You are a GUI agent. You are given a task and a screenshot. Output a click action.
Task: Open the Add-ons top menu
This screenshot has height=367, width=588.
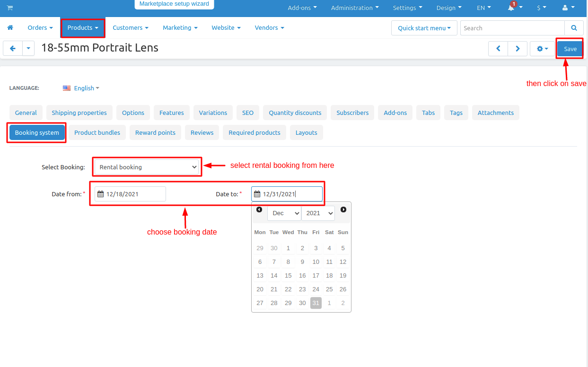pyautogui.click(x=302, y=8)
